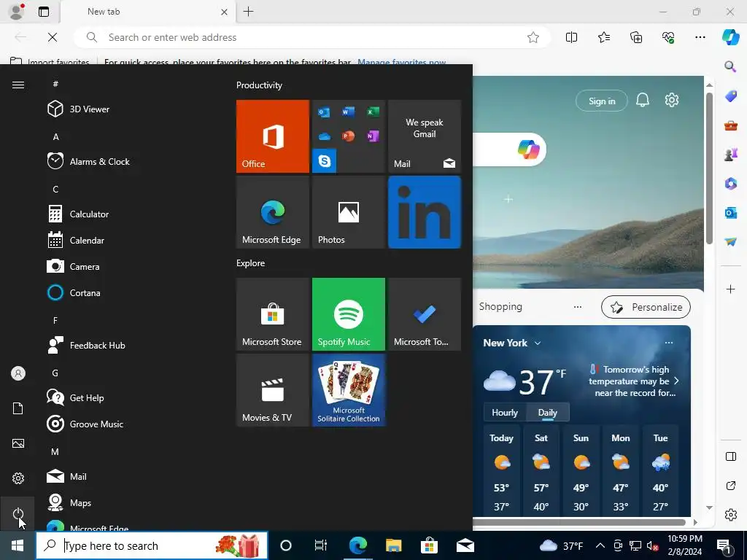
Task: Click Sign in on new tab page
Action: [x=602, y=101]
